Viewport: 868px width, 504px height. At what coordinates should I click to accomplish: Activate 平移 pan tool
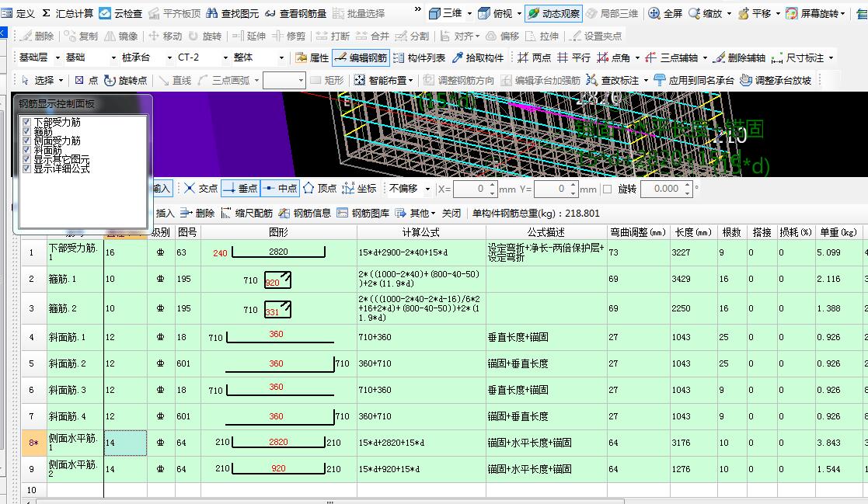[x=755, y=13]
